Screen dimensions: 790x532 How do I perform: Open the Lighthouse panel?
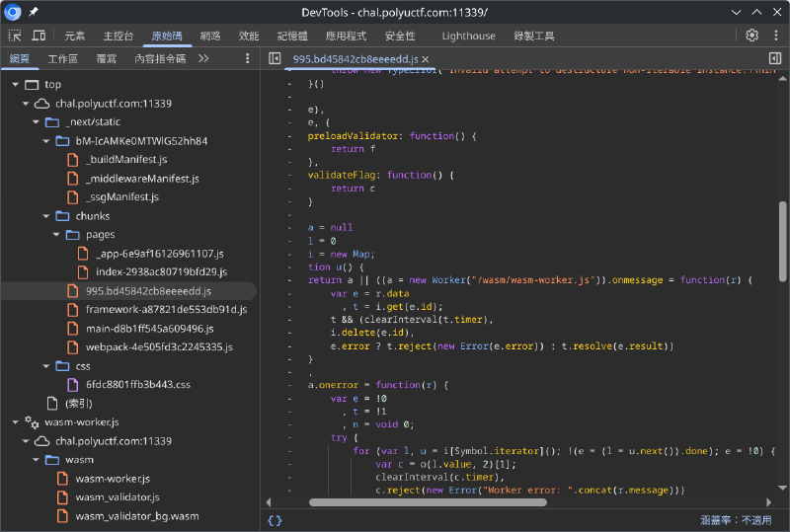[468, 36]
